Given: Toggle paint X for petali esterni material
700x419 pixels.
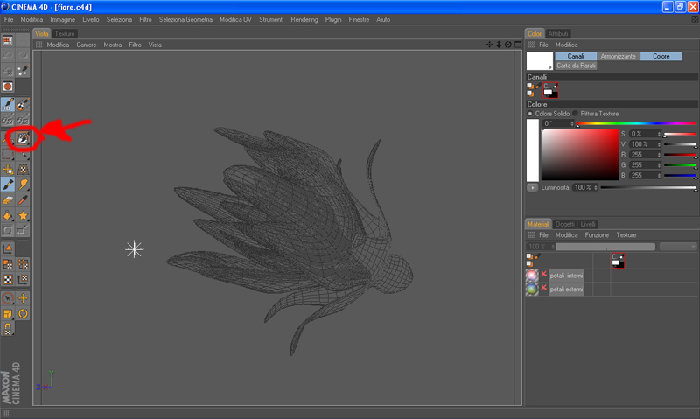Looking at the screenshot, I should (x=544, y=288).
